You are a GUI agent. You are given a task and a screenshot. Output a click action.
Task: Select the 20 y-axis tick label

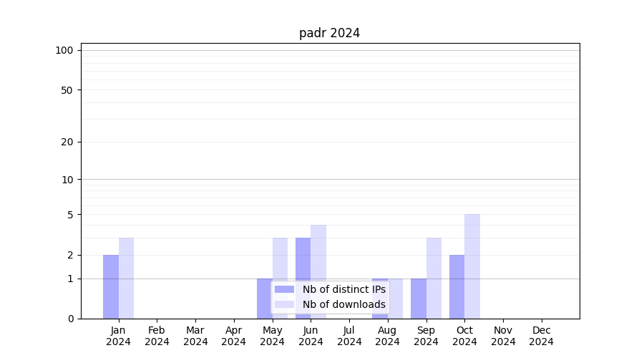click(x=67, y=142)
